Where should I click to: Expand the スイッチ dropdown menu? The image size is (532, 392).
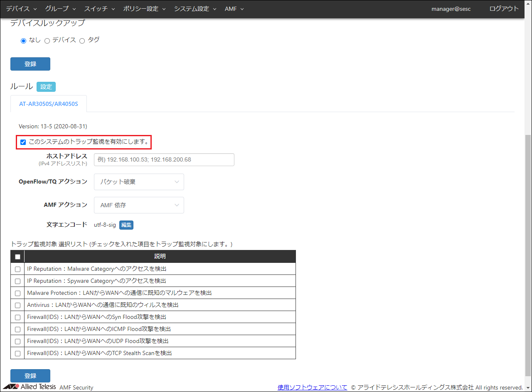[99, 9]
